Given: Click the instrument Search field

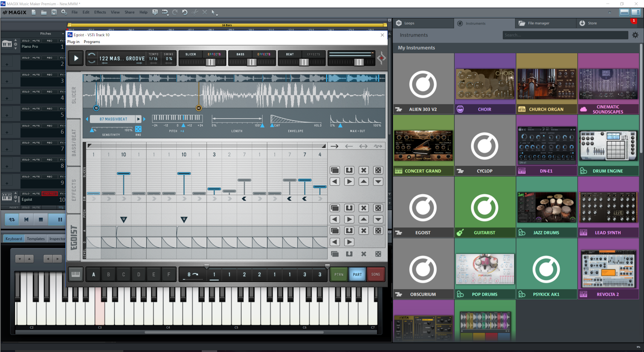Looking at the screenshot, I should [x=565, y=35].
